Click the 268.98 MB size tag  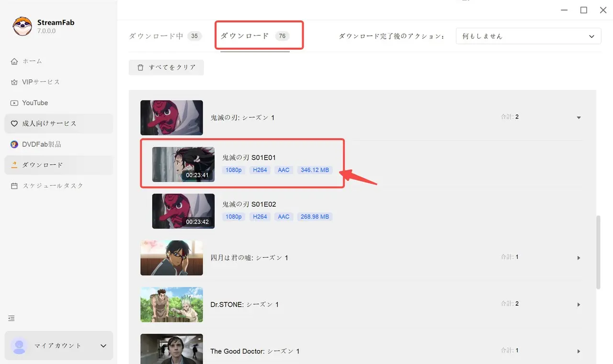[315, 217]
